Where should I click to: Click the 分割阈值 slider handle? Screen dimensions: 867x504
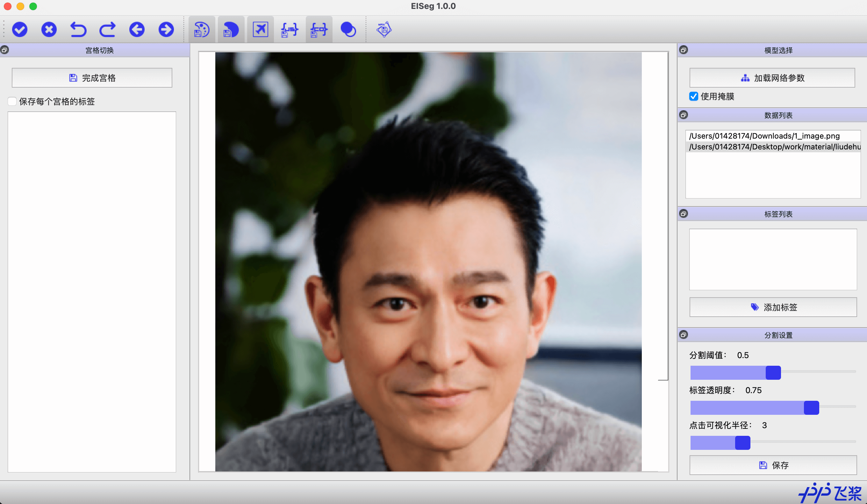773,372
